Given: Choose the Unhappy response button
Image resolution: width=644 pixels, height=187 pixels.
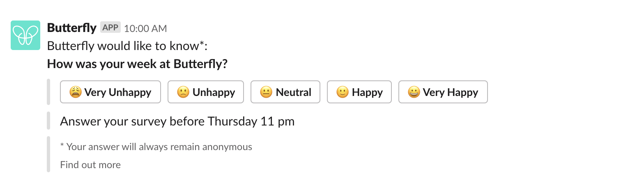Looking at the screenshot, I should tap(206, 92).
